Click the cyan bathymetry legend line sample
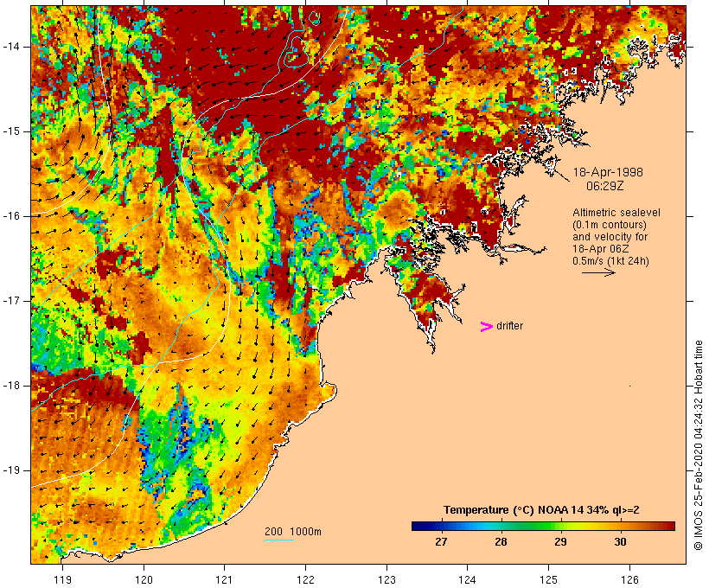The height and width of the screenshot is (588, 709). click(279, 540)
